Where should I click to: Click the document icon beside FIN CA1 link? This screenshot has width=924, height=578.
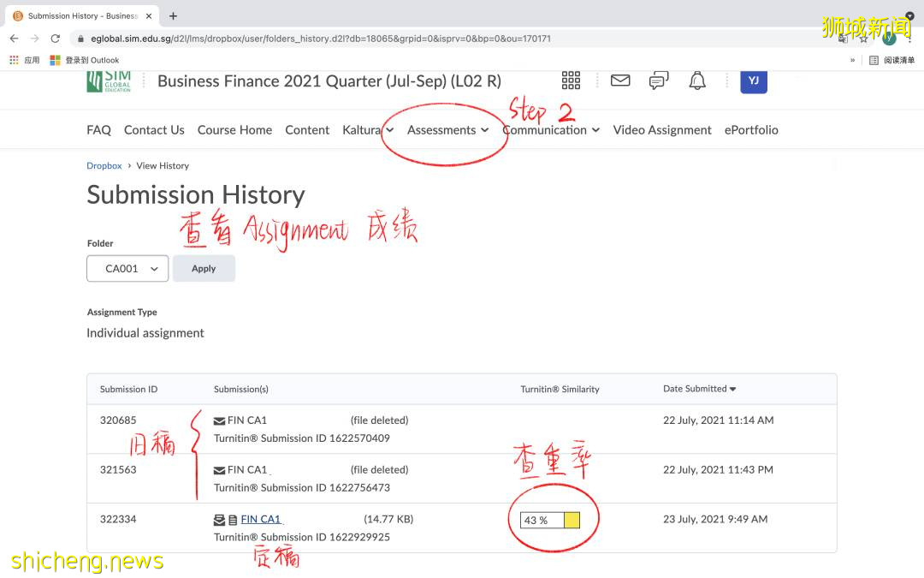(x=231, y=519)
